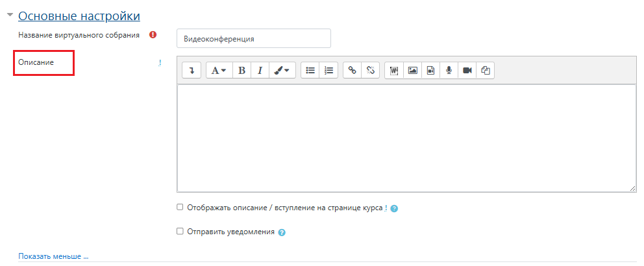Click the meeting name input field
This screenshot has height=266, width=644.
tap(253, 38)
